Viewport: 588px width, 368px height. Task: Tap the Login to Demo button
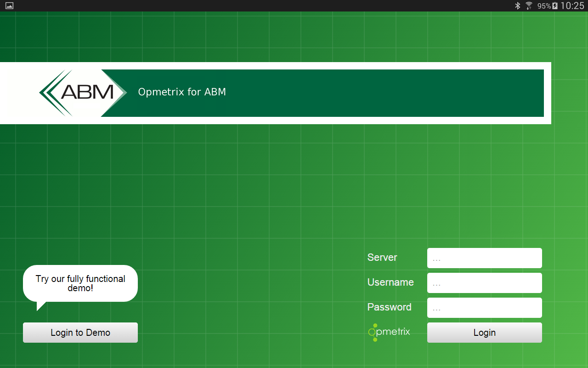point(80,333)
